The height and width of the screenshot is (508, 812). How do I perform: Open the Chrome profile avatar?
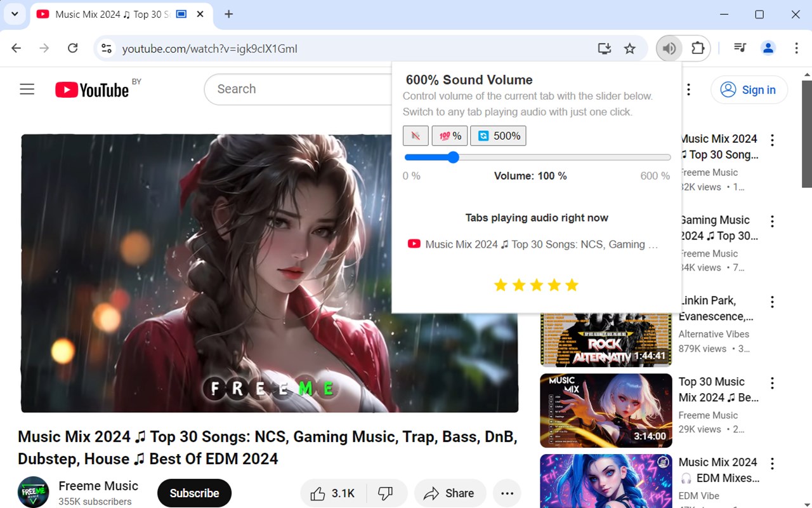(768, 48)
